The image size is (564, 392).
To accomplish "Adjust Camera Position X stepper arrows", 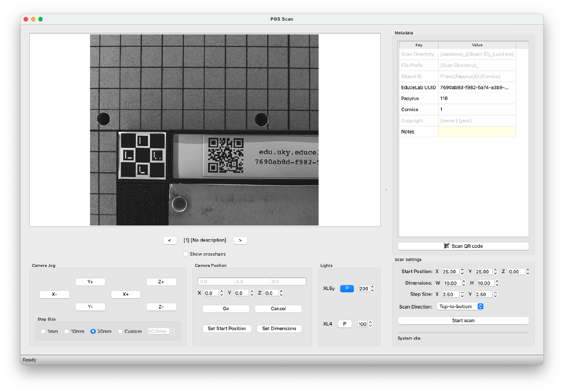I will pyautogui.click(x=222, y=293).
